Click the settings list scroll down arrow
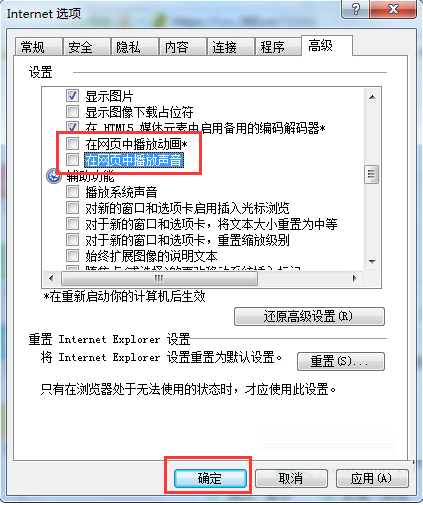 tap(372, 262)
